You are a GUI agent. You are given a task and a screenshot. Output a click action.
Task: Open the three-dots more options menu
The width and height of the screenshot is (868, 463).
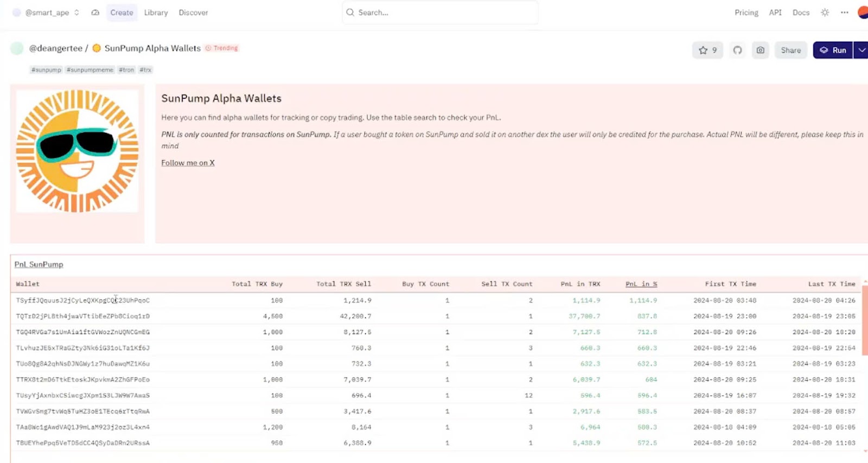844,12
